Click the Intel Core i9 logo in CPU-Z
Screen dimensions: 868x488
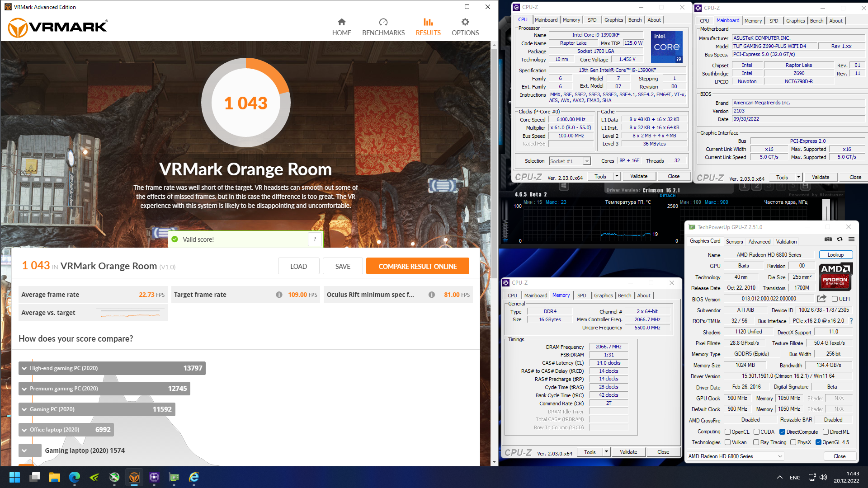(667, 47)
